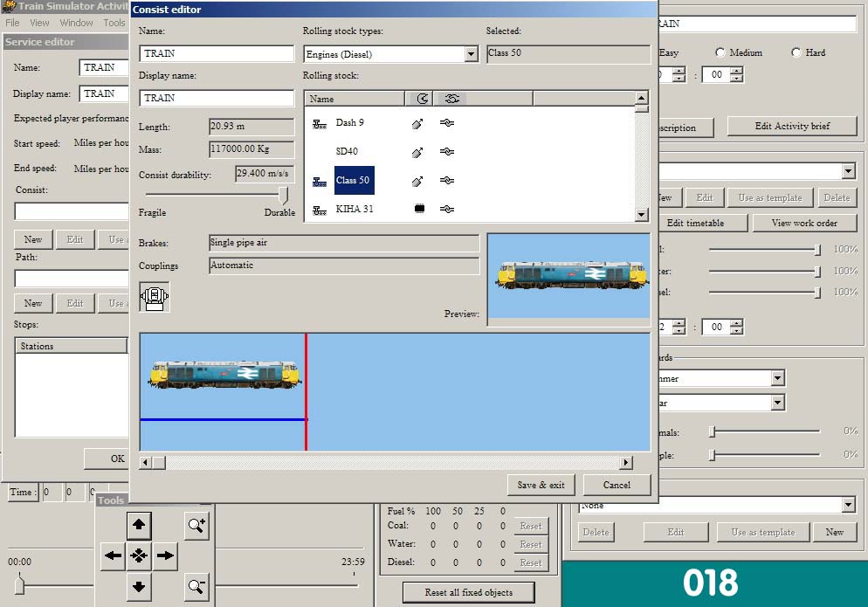Open the View menu
This screenshot has height=607, width=868.
39,23
